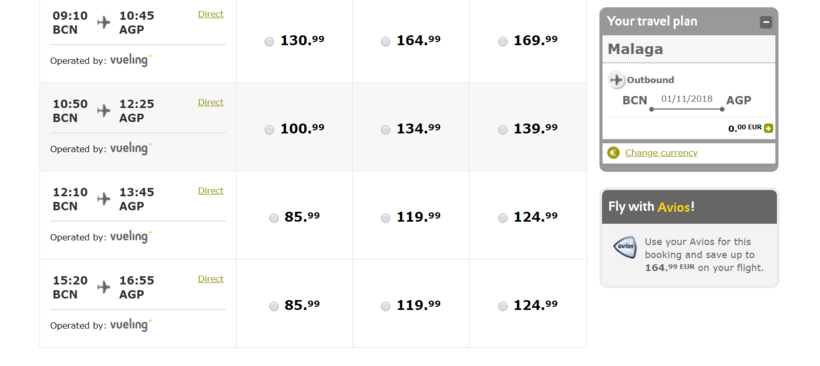Select 130.99 fare for 09:10 flight
The image size is (820, 366).
269,42
